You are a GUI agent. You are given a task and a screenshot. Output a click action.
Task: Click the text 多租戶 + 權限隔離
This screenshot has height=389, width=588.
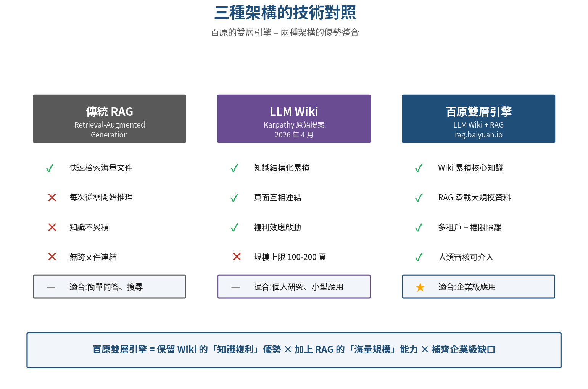[x=470, y=228]
